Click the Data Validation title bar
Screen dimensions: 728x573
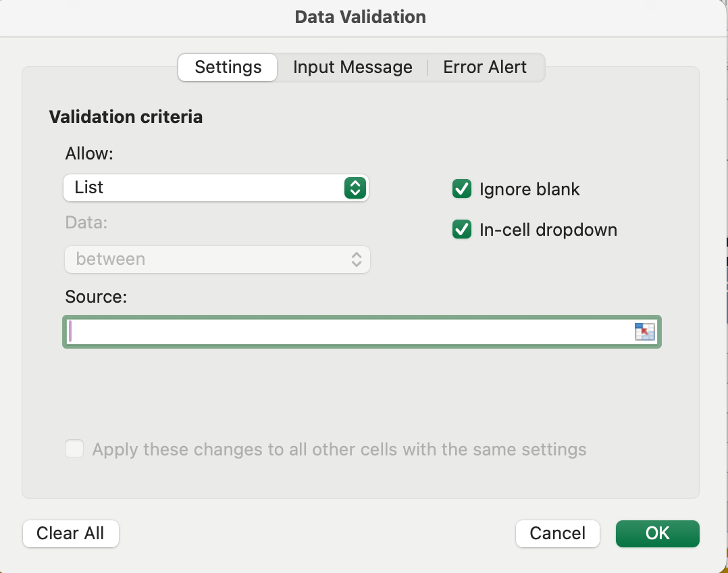(361, 17)
